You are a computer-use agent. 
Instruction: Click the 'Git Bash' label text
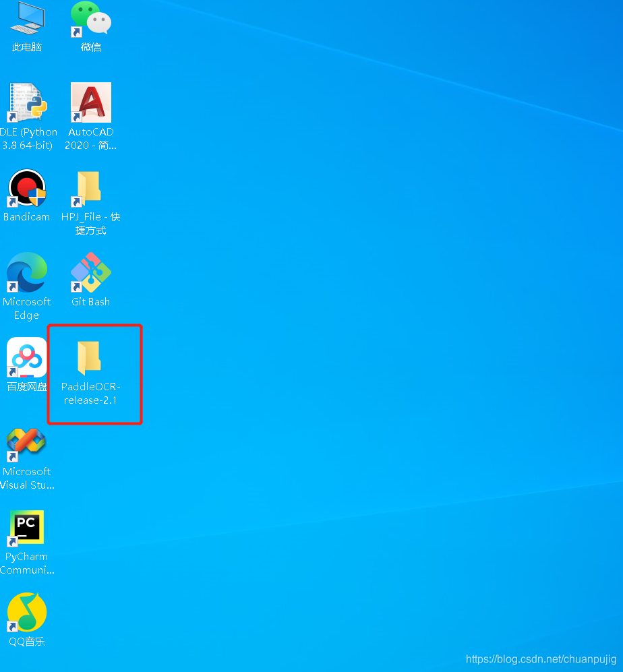pos(90,302)
